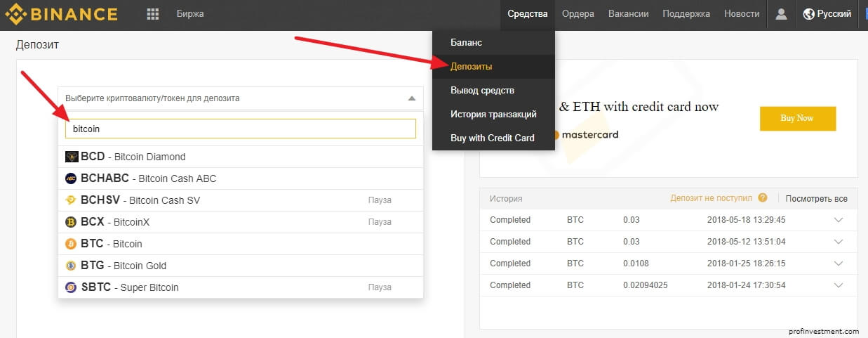868x338 pixels.
Task: Select Депозиты from the dropdown menu
Action: (493, 66)
